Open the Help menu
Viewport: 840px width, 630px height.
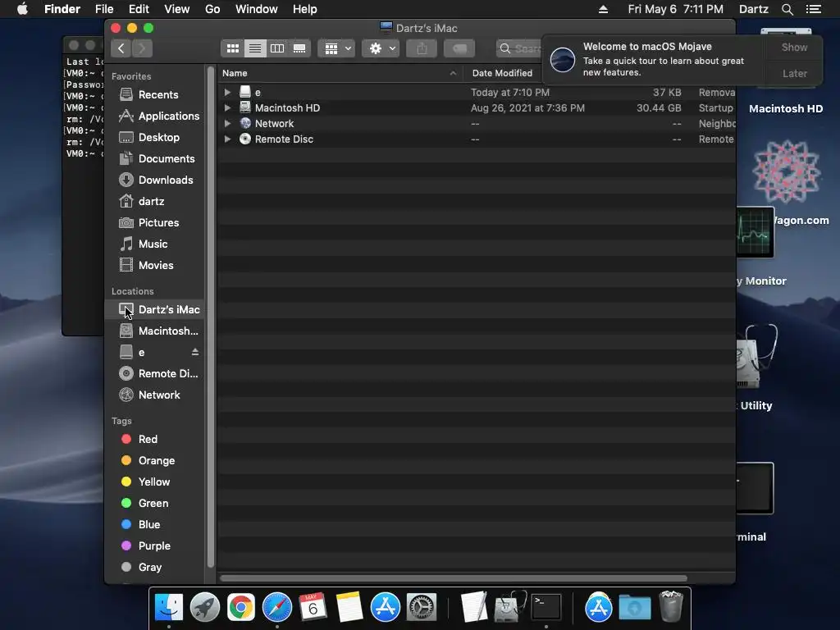click(x=305, y=9)
